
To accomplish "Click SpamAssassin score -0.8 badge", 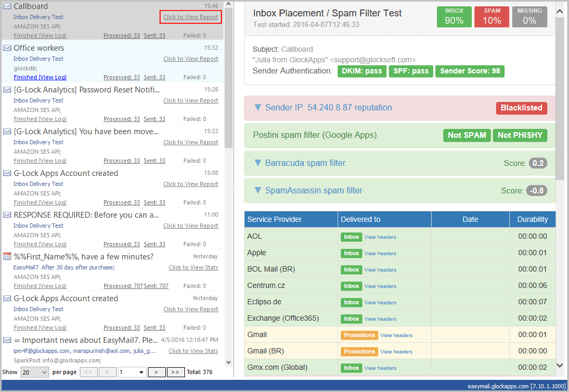I will coord(537,191).
